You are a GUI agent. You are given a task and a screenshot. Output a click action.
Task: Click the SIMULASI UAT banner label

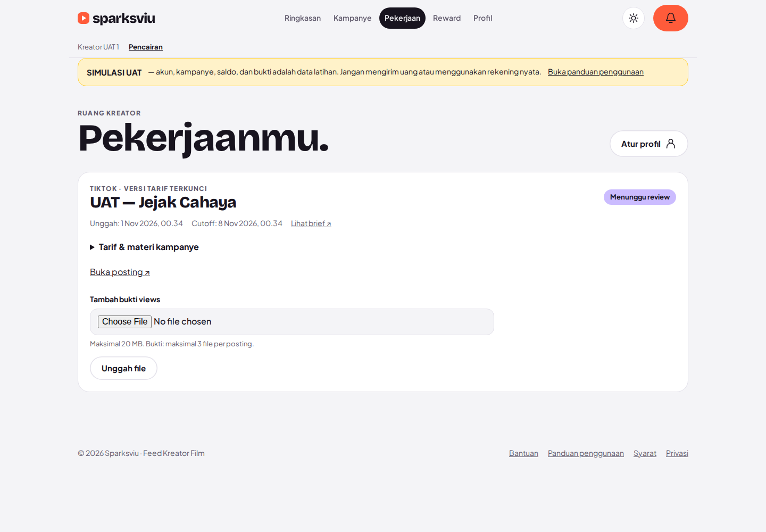pyautogui.click(x=114, y=72)
